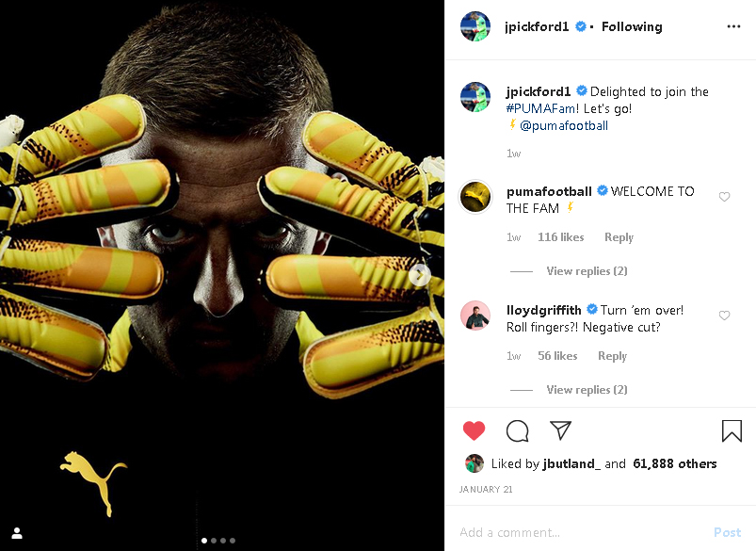The height and width of the screenshot is (551, 756).
Task: Share post via paper plane icon
Action: [x=560, y=429]
